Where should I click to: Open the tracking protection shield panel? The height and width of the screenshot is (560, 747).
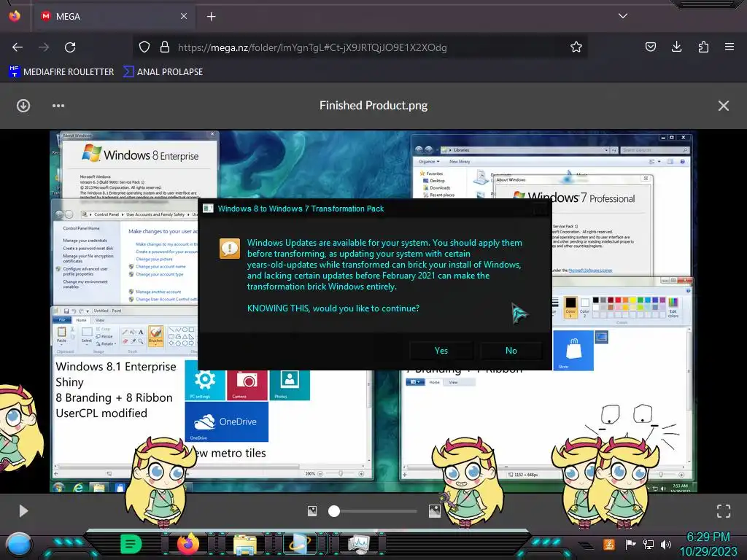[144, 47]
